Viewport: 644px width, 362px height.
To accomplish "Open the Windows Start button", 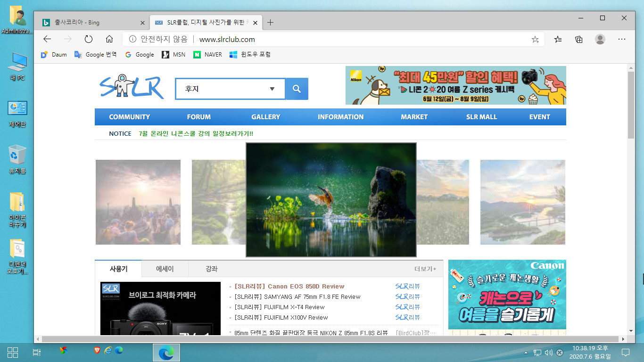I will pyautogui.click(x=13, y=352).
